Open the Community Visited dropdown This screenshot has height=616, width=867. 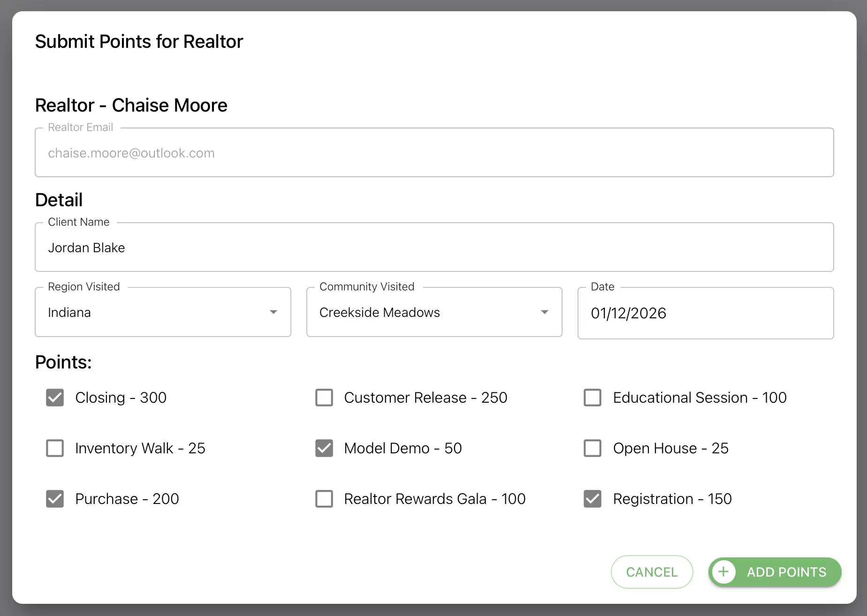coord(434,312)
